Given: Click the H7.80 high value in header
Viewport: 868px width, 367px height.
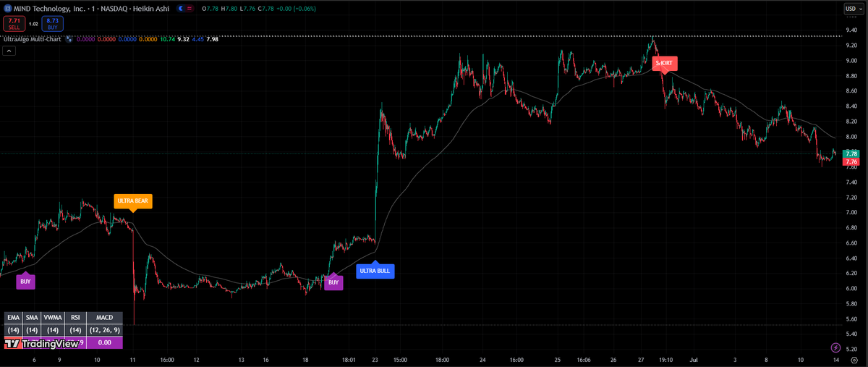Looking at the screenshot, I should click(228, 8).
